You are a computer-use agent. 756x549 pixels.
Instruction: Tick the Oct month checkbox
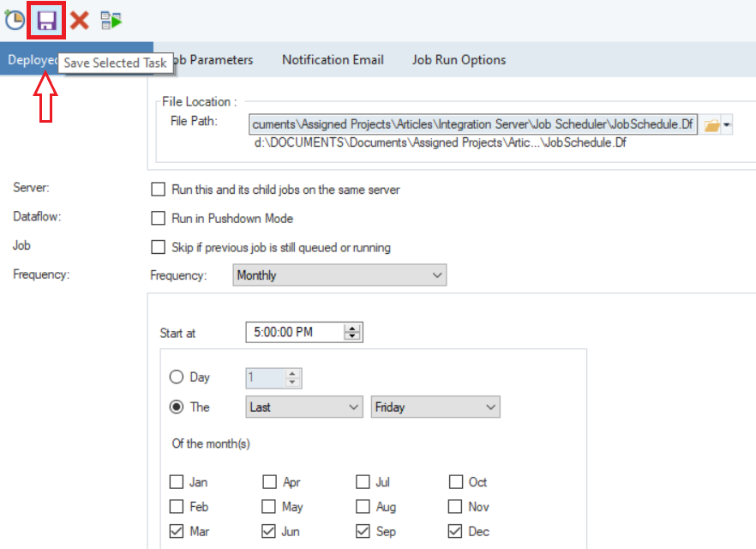coord(456,482)
